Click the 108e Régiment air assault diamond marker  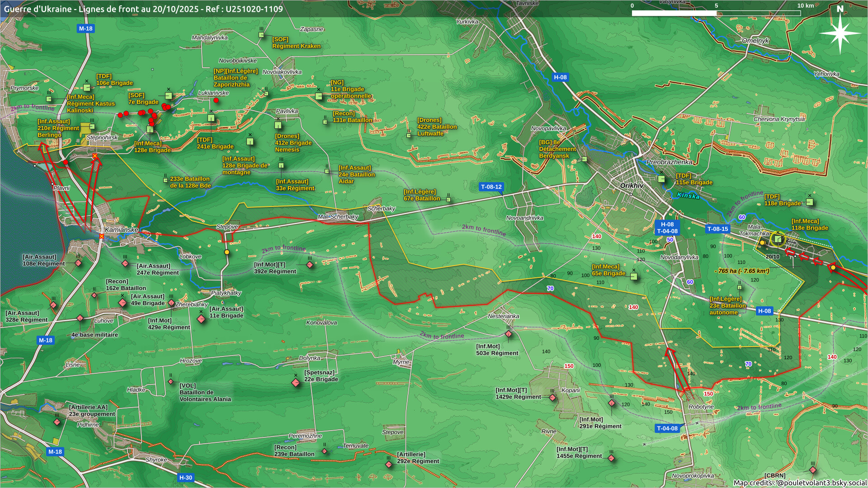tap(78, 263)
